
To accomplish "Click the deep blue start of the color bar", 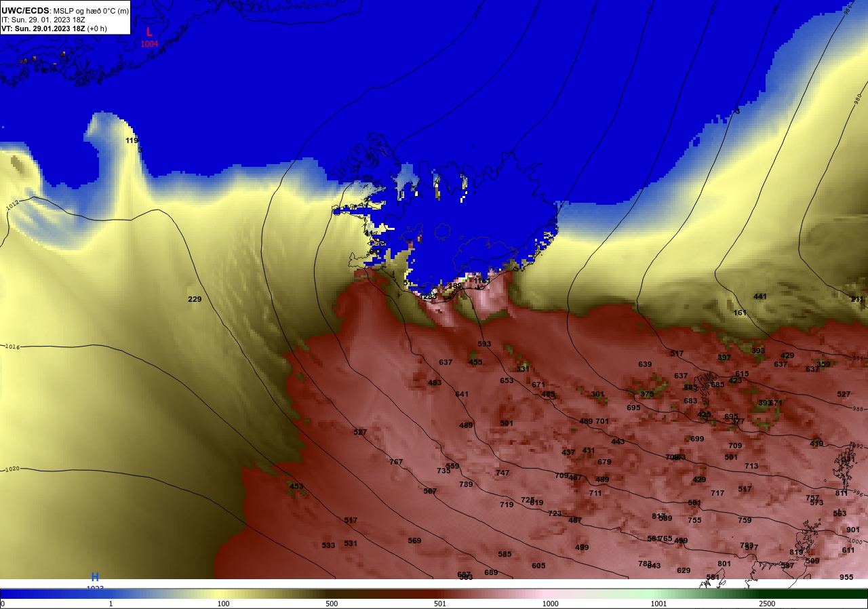I will coord(27,593).
